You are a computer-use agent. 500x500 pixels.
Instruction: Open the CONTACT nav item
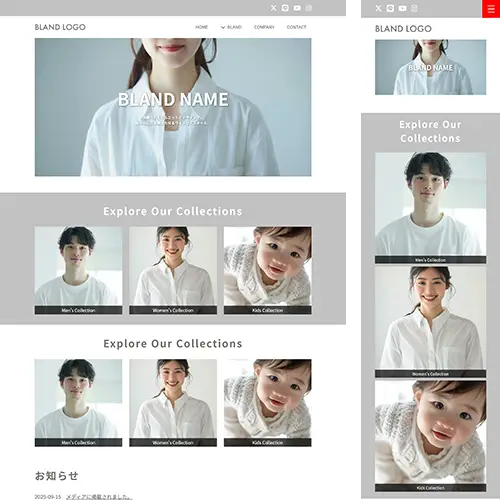[296, 27]
